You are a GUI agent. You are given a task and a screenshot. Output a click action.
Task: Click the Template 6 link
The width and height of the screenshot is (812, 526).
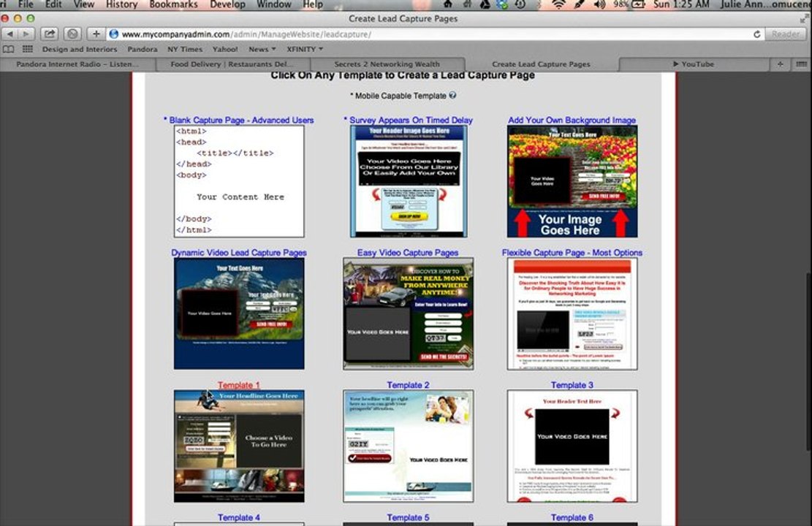(x=572, y=517)
